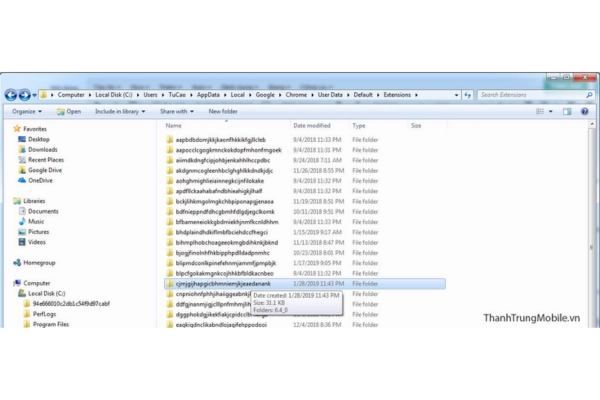Open the address bar history dropdown
Screen dimensions: 600x400
click(x=457, y=95)
